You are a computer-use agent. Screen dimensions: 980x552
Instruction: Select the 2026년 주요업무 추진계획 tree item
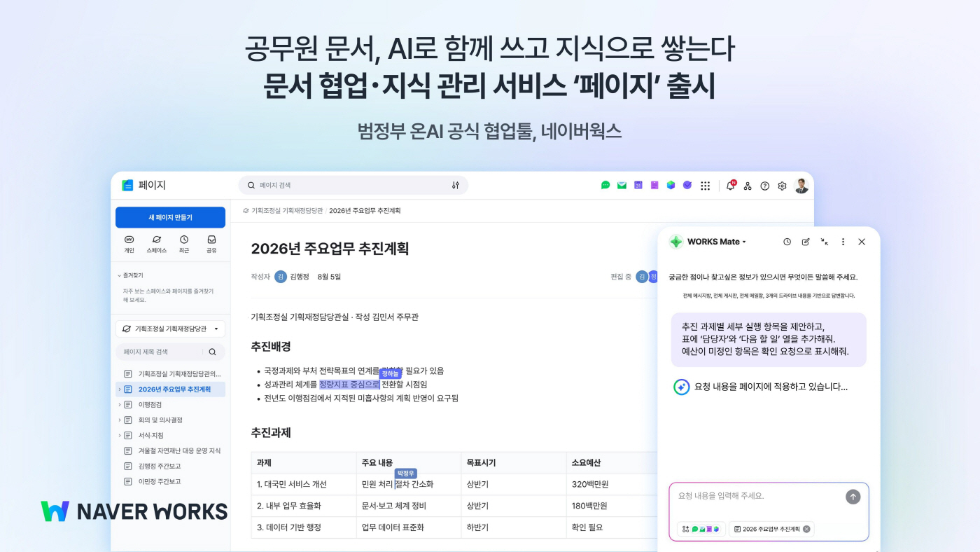[171, 389]
